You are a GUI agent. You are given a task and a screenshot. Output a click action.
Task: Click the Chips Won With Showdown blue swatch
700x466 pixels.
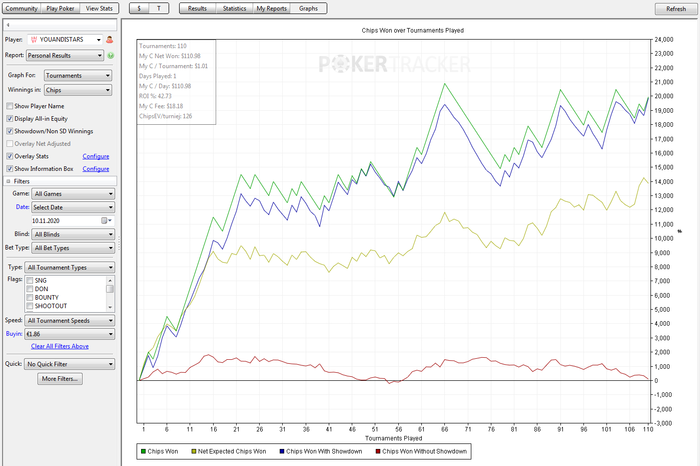(x=282, y=451)
